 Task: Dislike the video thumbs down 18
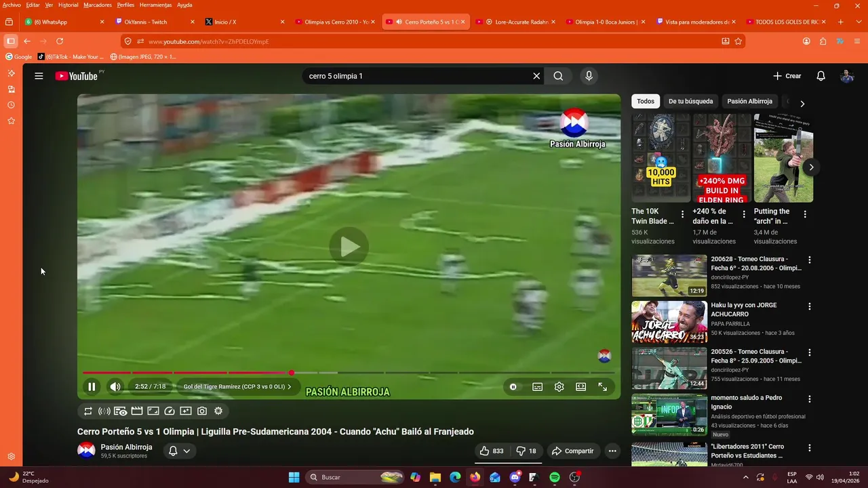tap(526, 451)
